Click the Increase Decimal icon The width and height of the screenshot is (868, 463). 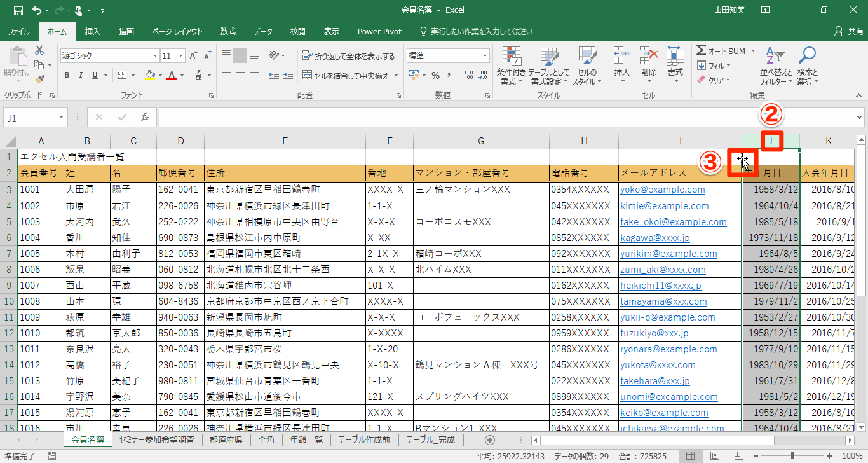tap(468, 76)
